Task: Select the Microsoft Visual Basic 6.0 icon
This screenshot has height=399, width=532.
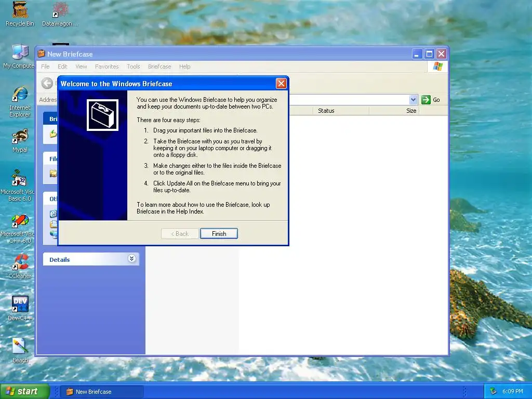Action: [18, 185]
